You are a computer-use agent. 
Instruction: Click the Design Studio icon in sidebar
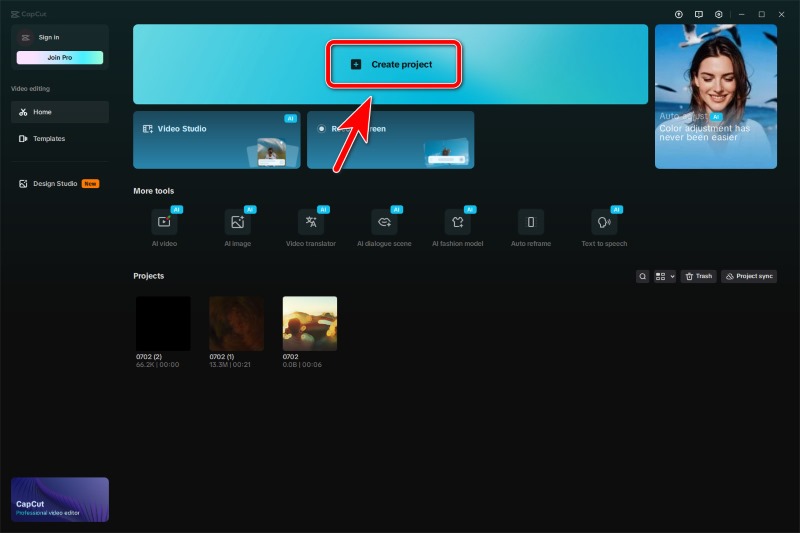[x=23, y=184]
